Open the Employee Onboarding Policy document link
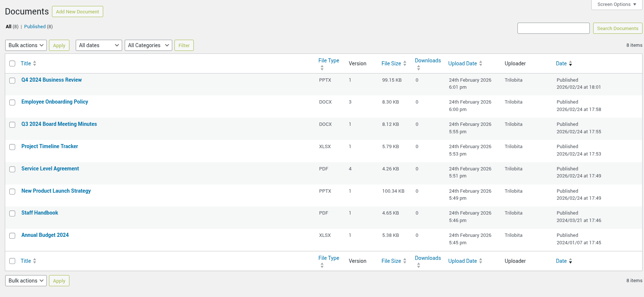Screen dimensions: 644x297 pos(55,102)
